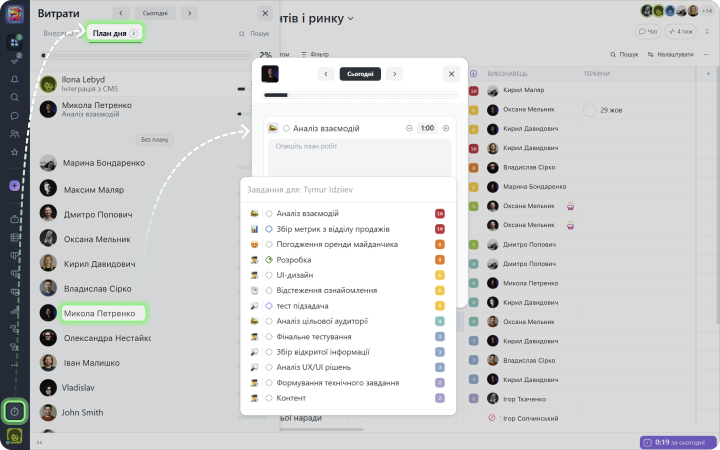This screenshot has height=450, width=720.
Task: Open the team members icon in sidebar
Action: pyautogui.click(x=15, y=133)
